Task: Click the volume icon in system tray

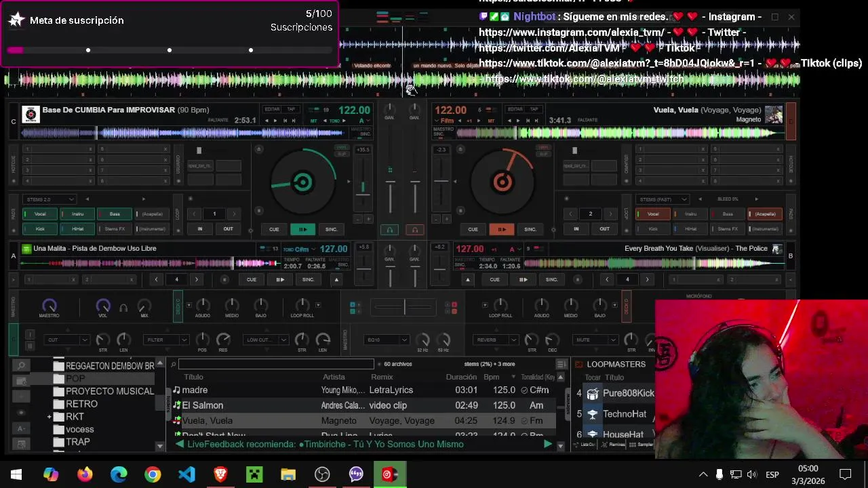Action: 751,474
